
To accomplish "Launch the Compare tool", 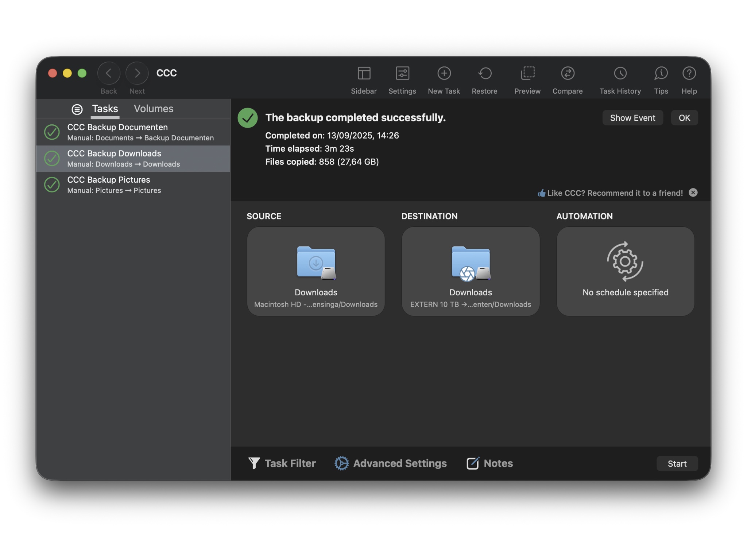I will (568, 73).
